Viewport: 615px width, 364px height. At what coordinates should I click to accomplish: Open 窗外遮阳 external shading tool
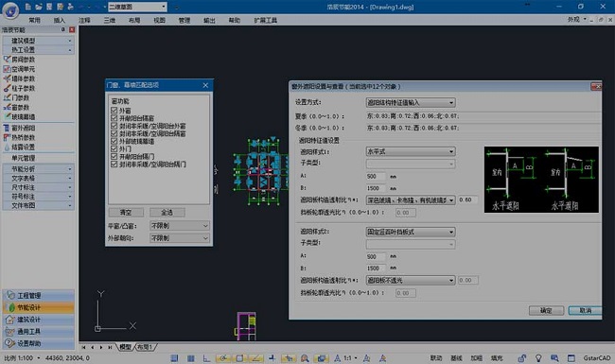coord(19,129)
